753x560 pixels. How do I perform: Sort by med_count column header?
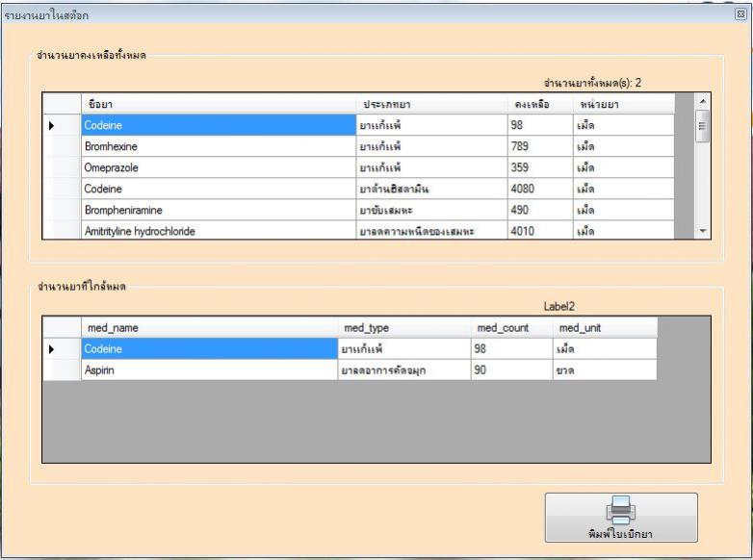[x=512, y=328]
